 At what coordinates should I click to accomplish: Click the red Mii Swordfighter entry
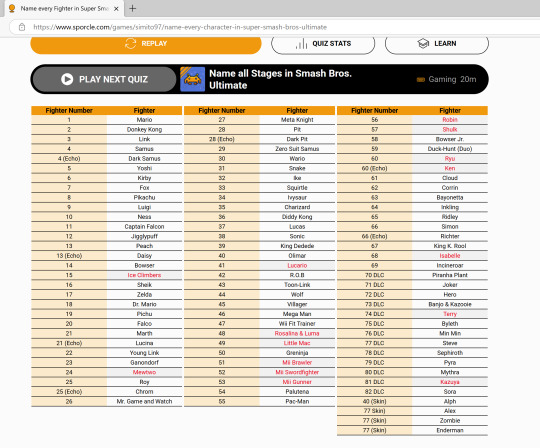click(297, 372)
